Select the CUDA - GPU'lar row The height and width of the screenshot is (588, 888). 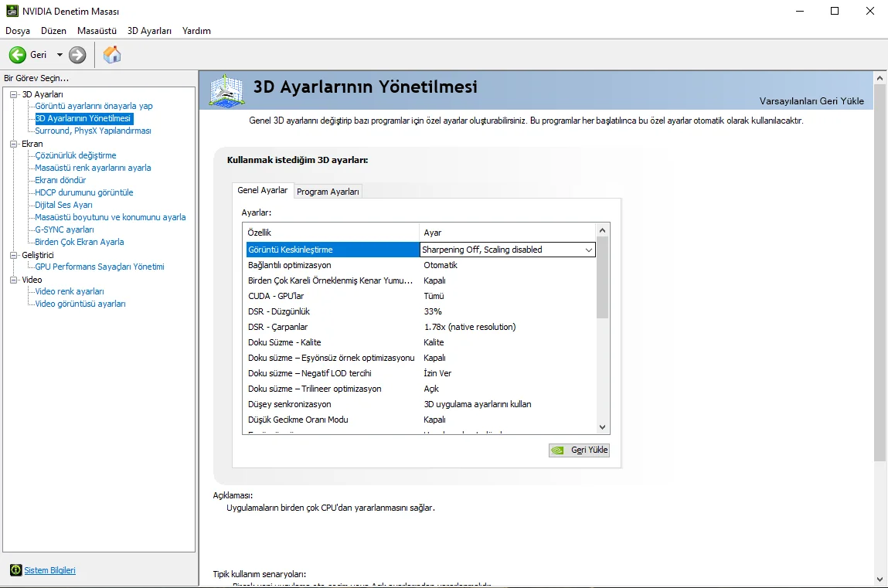419,296
